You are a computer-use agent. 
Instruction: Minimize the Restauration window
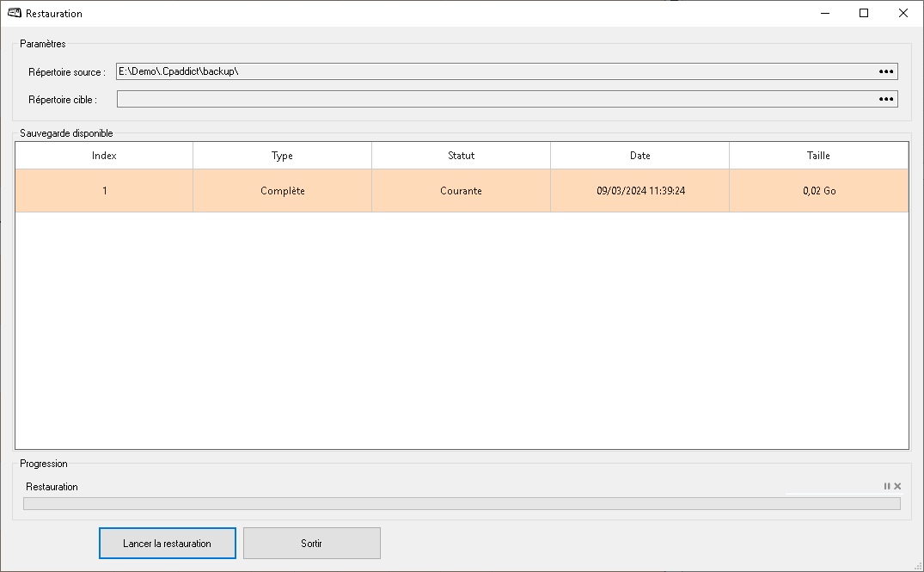tap(824, 14)
